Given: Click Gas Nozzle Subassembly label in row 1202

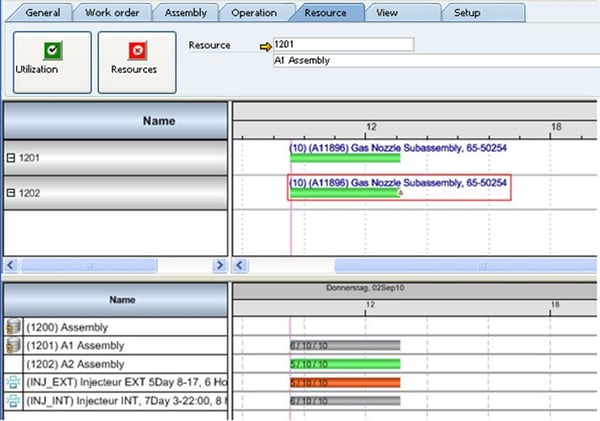Looking at the screenshot, I should pyautogui.click(x=398, y=183).
